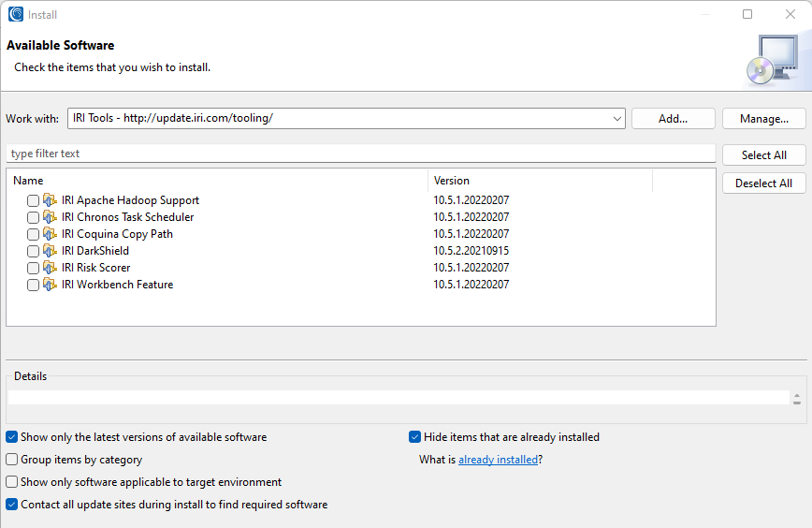Click the Workbench Feature version 10.5.1.20220207
The height and width of the screenshot is (528, 812).
pos(471,285)
